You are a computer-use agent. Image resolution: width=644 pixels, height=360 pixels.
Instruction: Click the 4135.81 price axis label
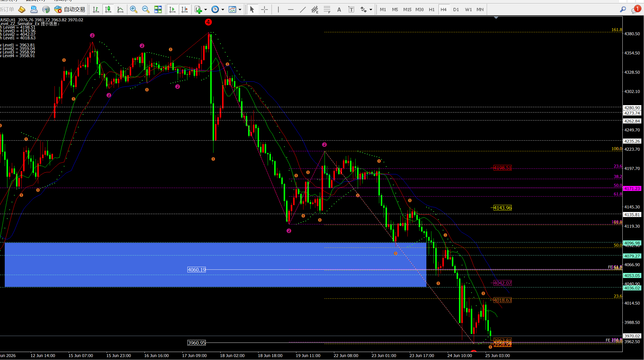click(x=632, y=215)
